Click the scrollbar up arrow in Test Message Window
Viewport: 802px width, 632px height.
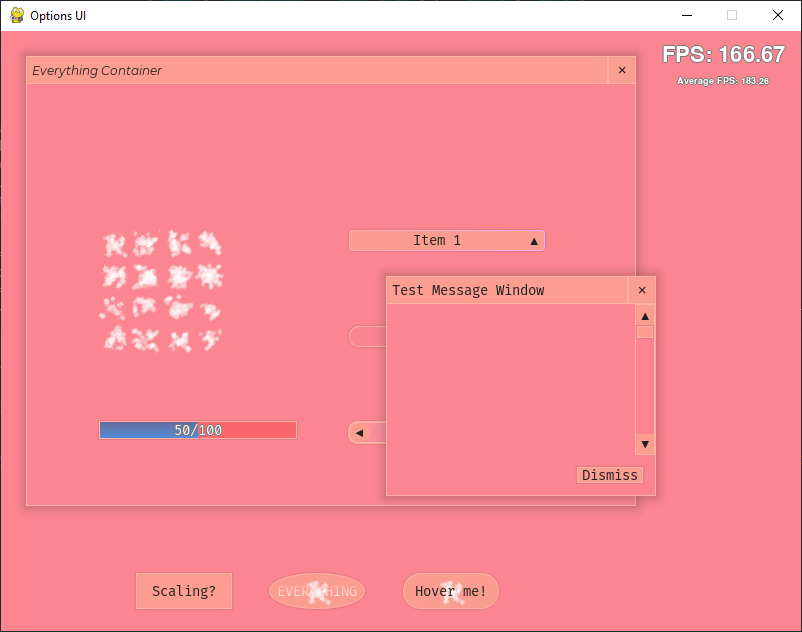pyautogui.click(x=644, y=314)
